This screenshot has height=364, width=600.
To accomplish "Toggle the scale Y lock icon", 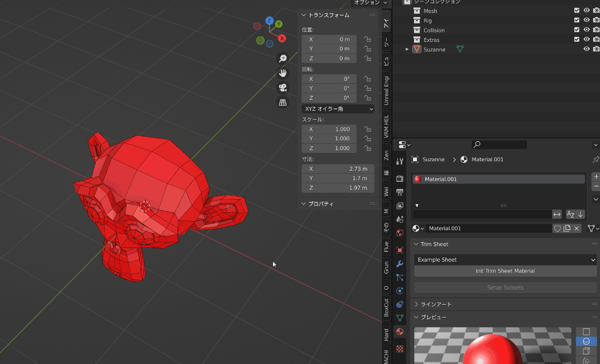I will [x=367, y=138].
